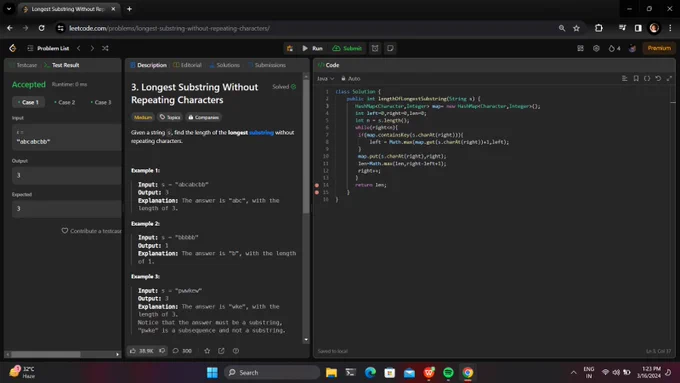
Task: Open the Windows Start menu
Action: pos(212,372)
